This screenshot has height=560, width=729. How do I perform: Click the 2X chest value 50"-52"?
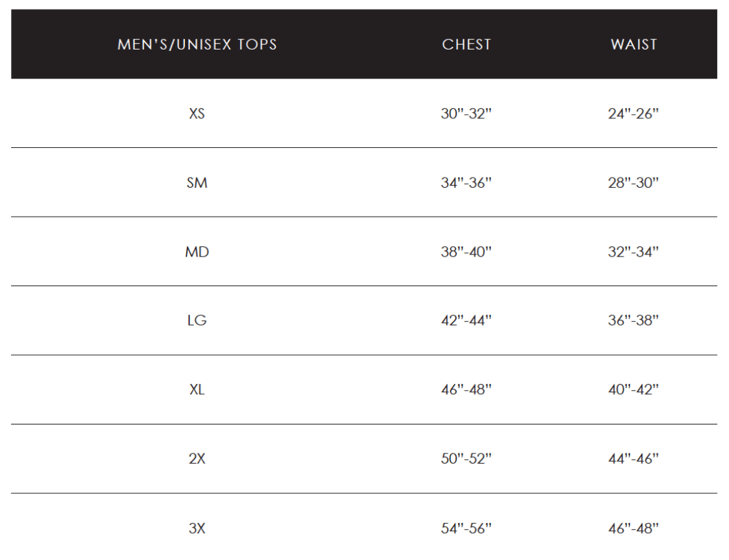point(466,458)
